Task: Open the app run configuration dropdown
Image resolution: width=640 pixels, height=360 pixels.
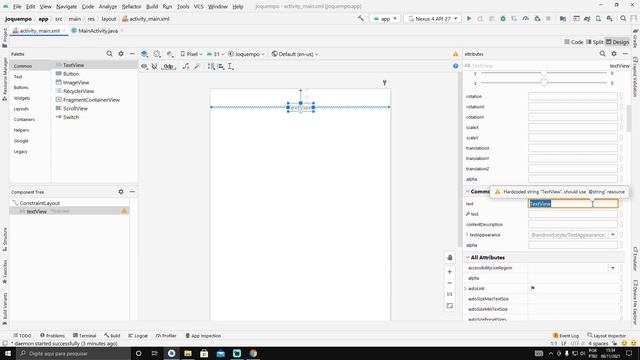Action: pos(385,19)
